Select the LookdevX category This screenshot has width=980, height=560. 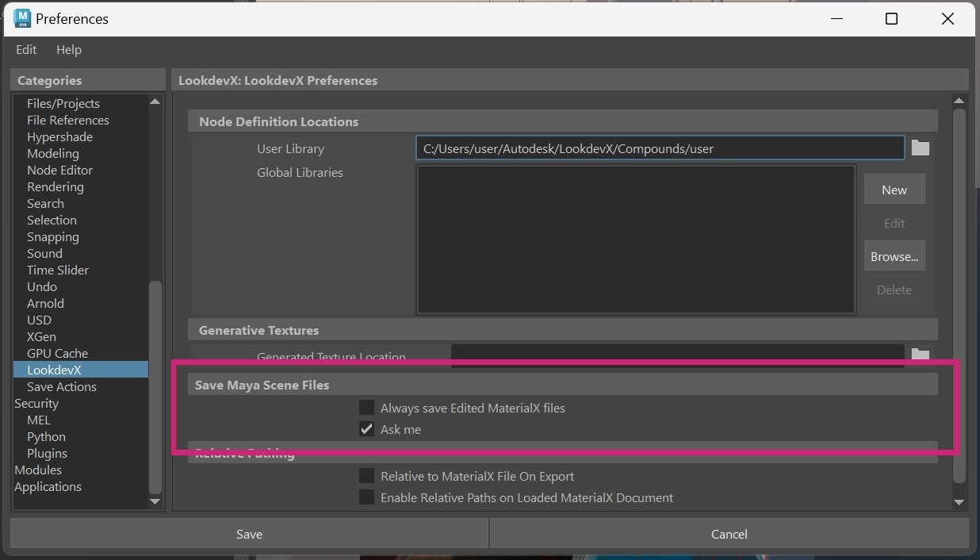(80, 370)
